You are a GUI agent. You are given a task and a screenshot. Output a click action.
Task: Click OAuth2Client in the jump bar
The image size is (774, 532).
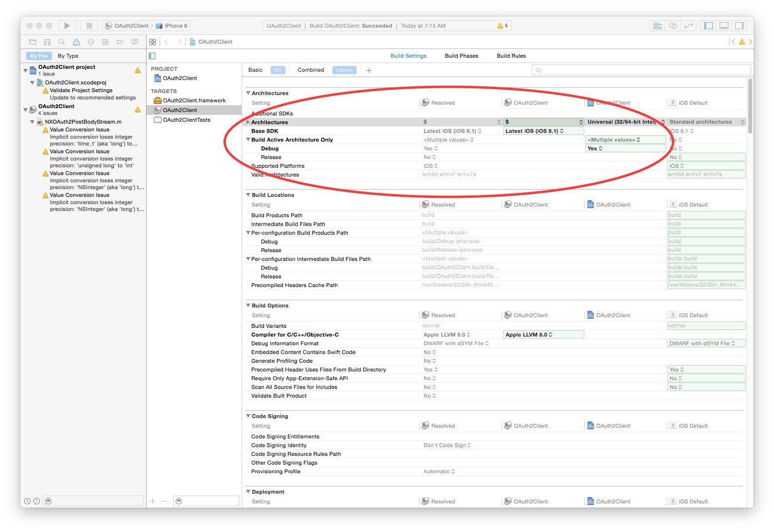(x=211, y=42)
